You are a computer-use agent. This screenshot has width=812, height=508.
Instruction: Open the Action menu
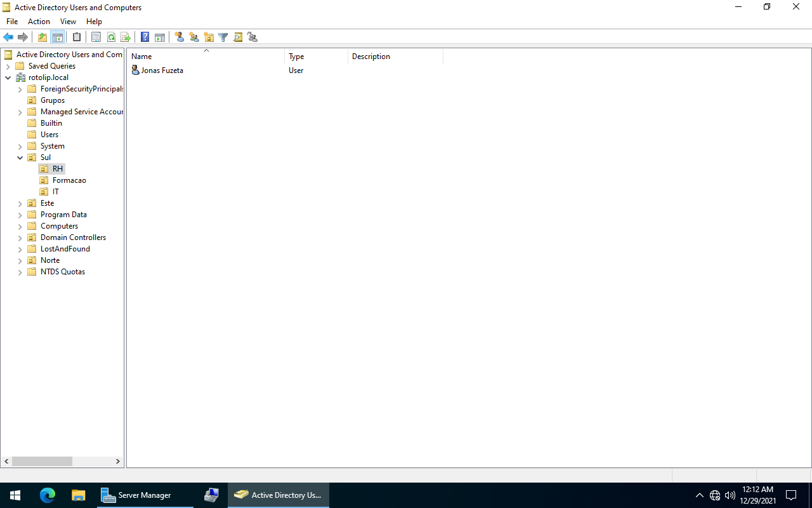click(x=39, y=22)
